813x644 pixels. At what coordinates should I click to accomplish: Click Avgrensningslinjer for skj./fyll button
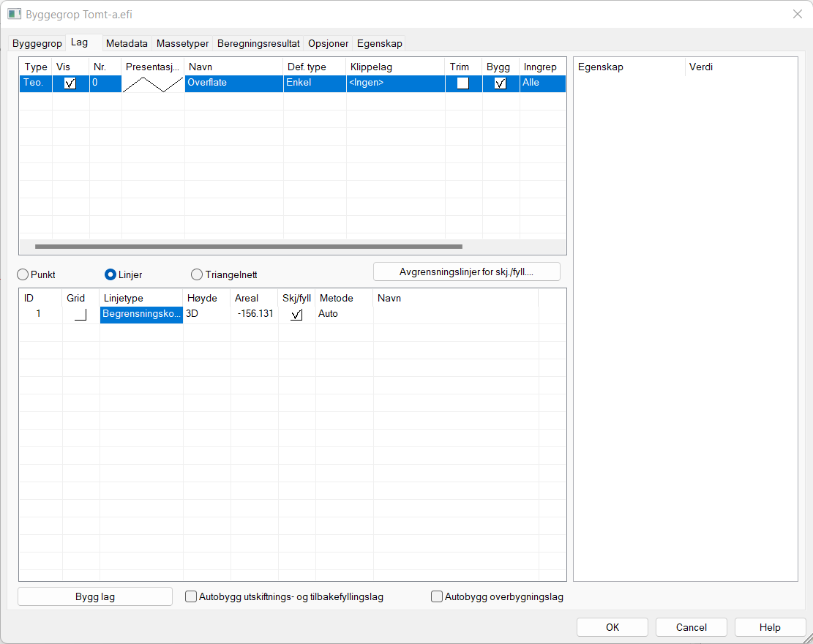tap(466, 272)
